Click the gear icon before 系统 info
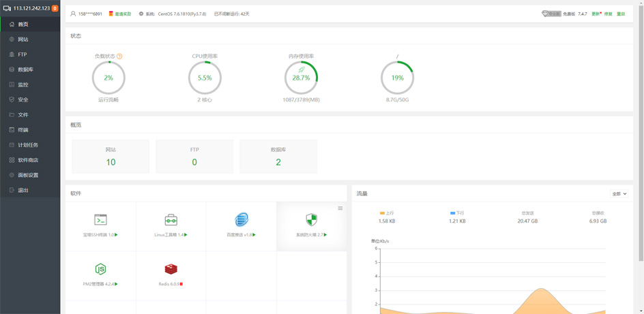The width and height of the screenshot is (644, 314). 141,14
